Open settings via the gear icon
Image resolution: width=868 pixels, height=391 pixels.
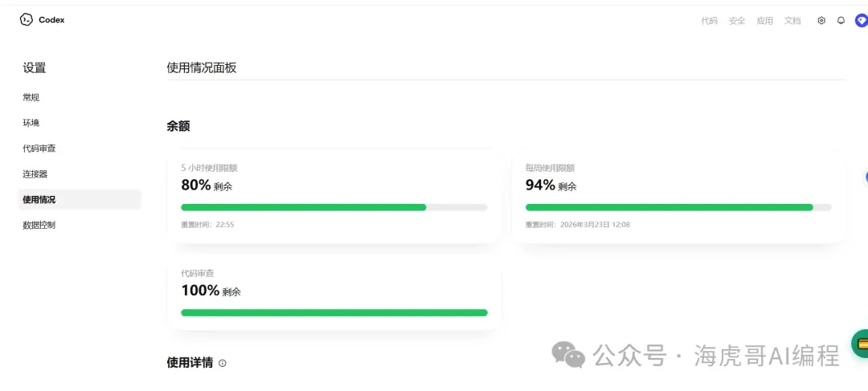[821, 21]
